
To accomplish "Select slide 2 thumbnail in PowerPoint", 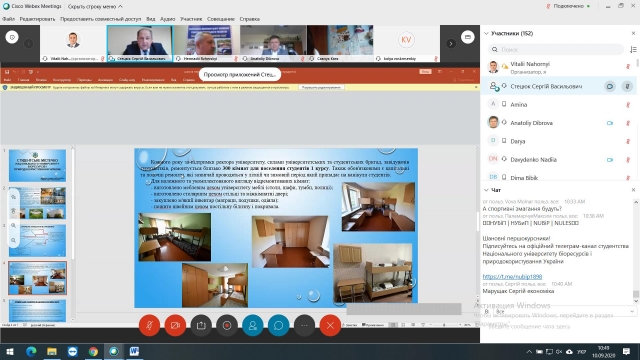I will [37, 203].
